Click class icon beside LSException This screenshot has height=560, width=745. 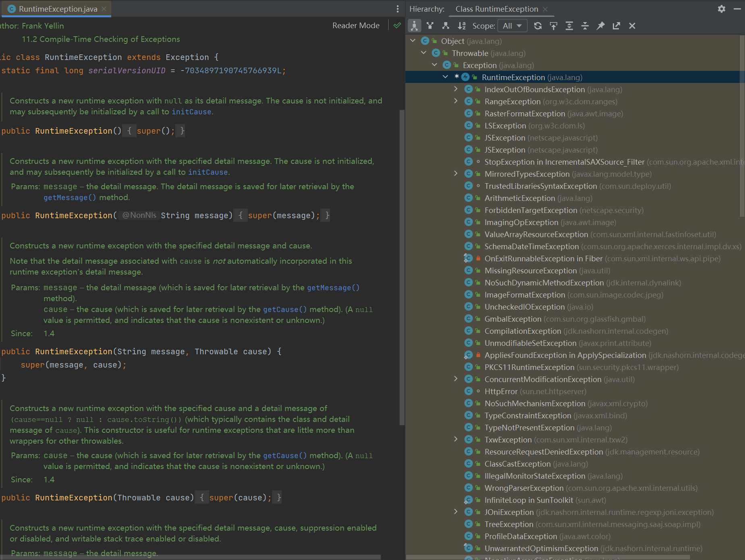tap(468, 126)
